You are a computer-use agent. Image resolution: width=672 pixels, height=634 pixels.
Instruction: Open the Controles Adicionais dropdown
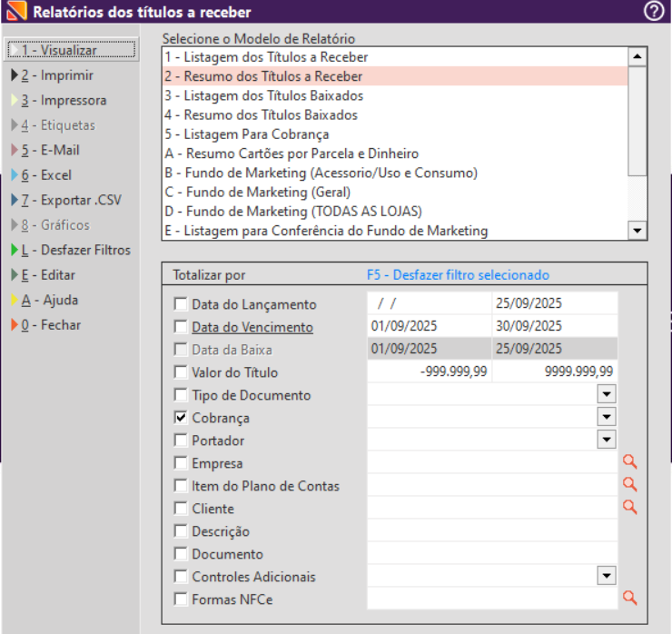click(607, 576)
